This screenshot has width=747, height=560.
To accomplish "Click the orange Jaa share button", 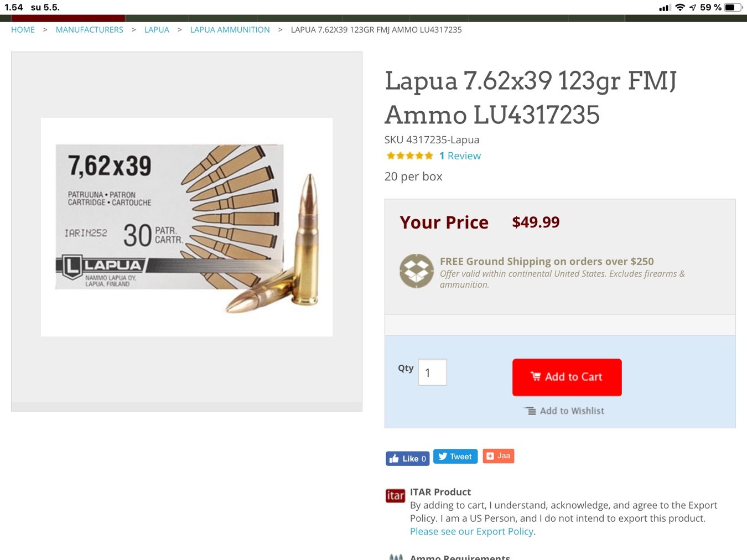I will [x=499, y=456].
